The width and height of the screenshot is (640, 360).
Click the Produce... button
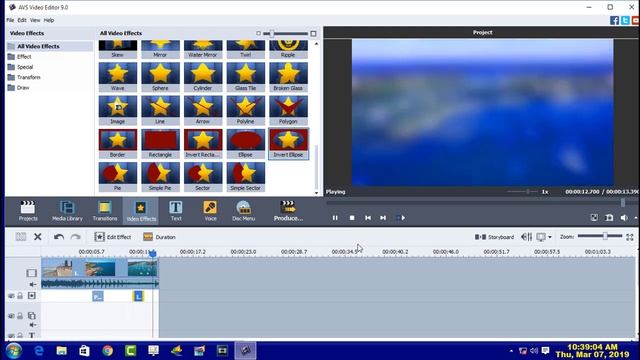click(x=288, y=211)
